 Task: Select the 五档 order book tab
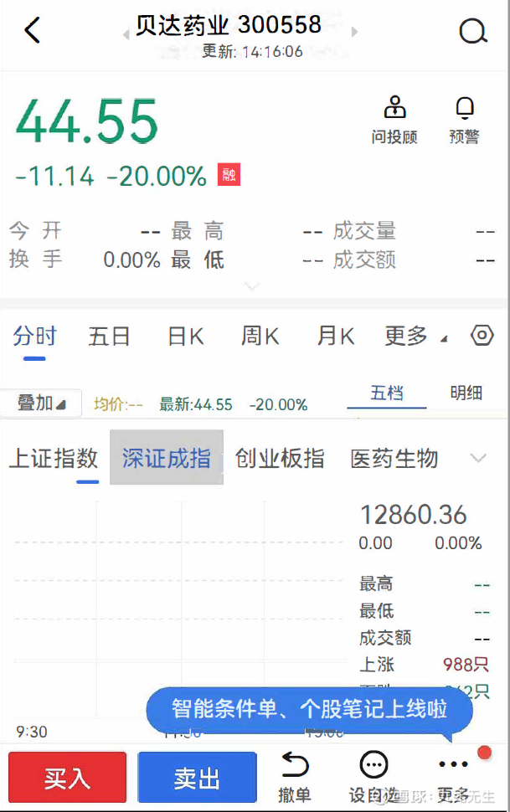coord(387,393)
